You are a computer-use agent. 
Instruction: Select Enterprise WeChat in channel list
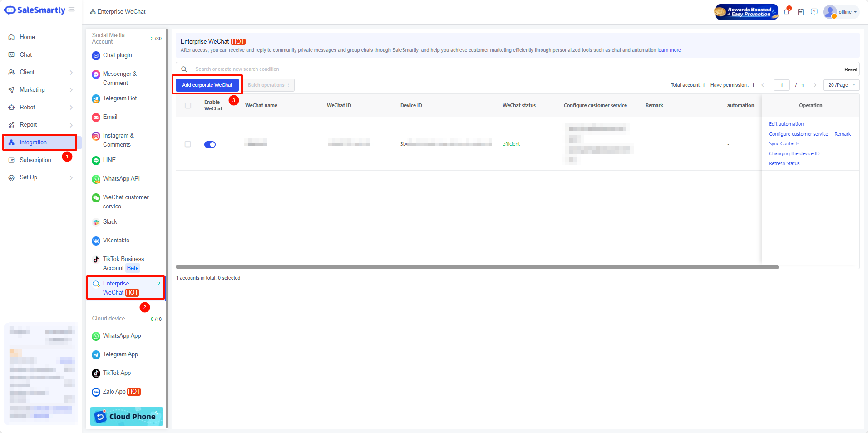[125, 288]
